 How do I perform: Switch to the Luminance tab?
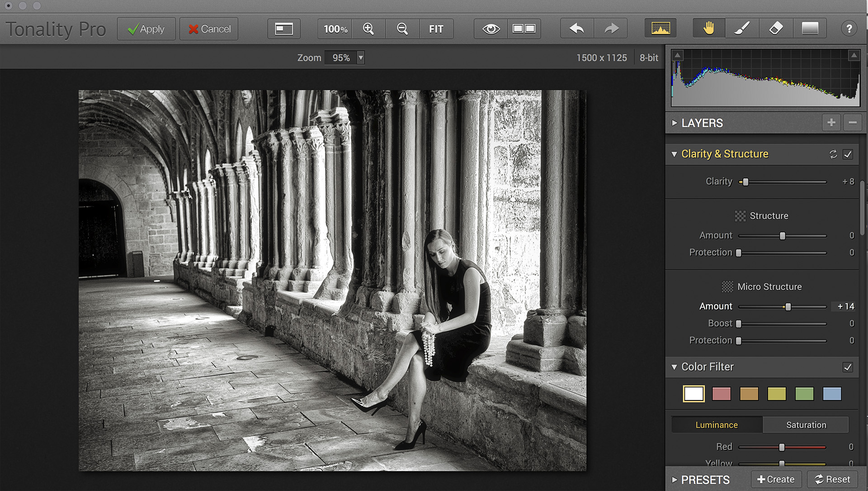[717, 425]
